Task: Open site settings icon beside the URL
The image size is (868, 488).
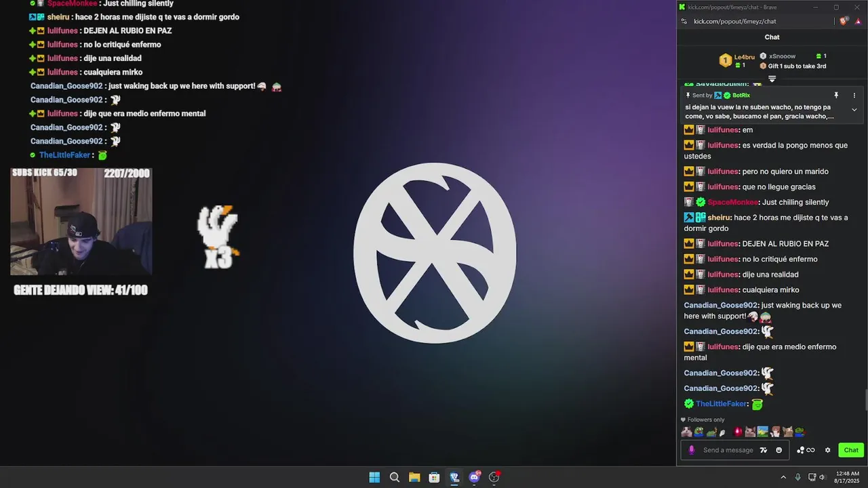Action: tap(684, 21)
